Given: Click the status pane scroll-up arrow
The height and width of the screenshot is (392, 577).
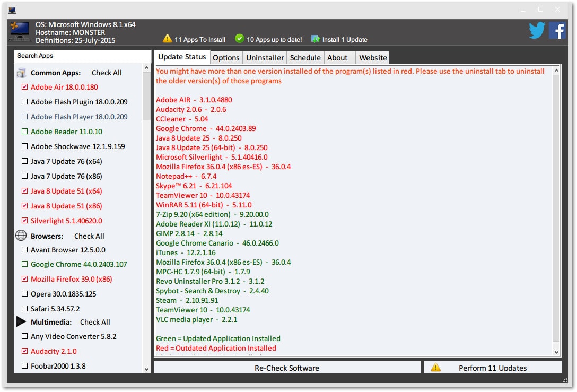Looking at the screenshot, I should 556,71.
